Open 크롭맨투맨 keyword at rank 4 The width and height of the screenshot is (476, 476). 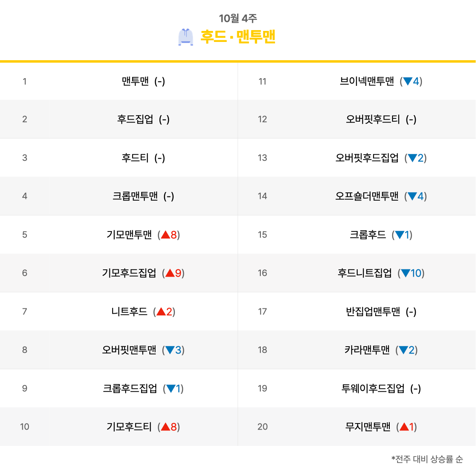135,196
